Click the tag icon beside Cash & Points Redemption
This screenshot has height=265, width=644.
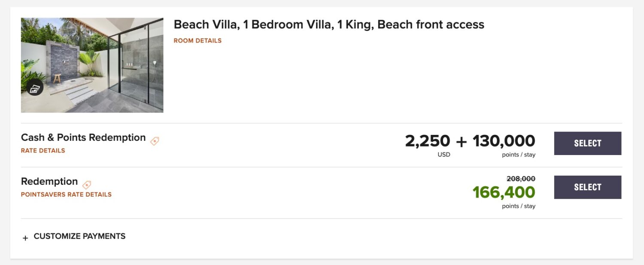pos(155,140)
